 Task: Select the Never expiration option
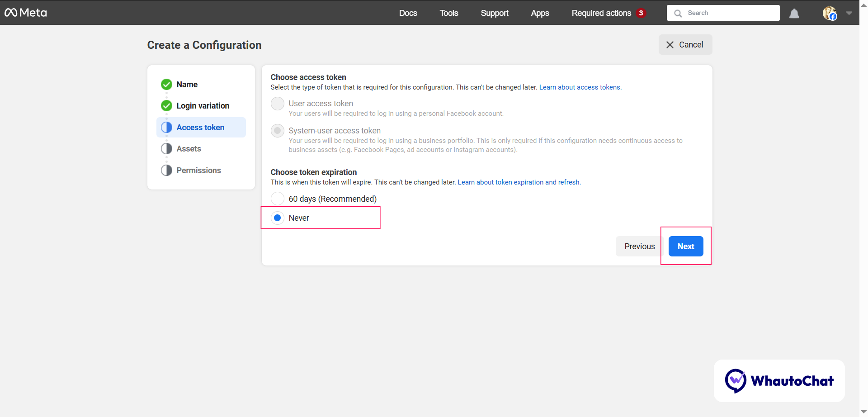[x=278, y=218]
